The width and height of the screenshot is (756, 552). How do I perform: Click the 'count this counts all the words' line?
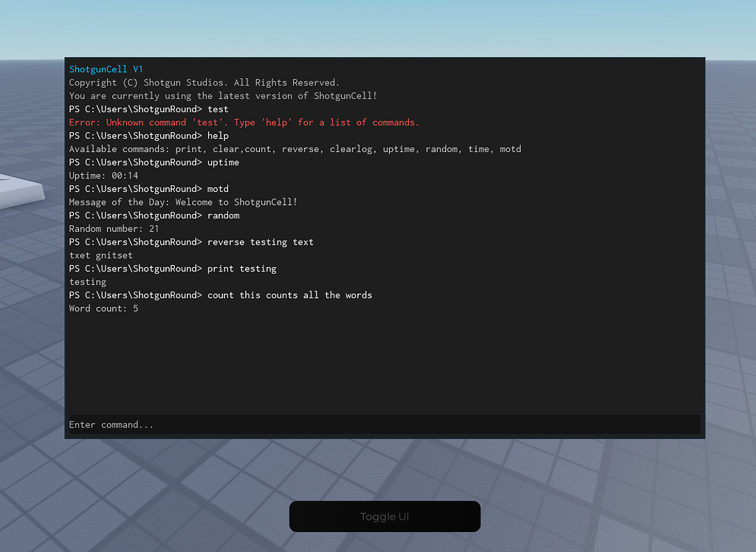(x=221, y=295)
